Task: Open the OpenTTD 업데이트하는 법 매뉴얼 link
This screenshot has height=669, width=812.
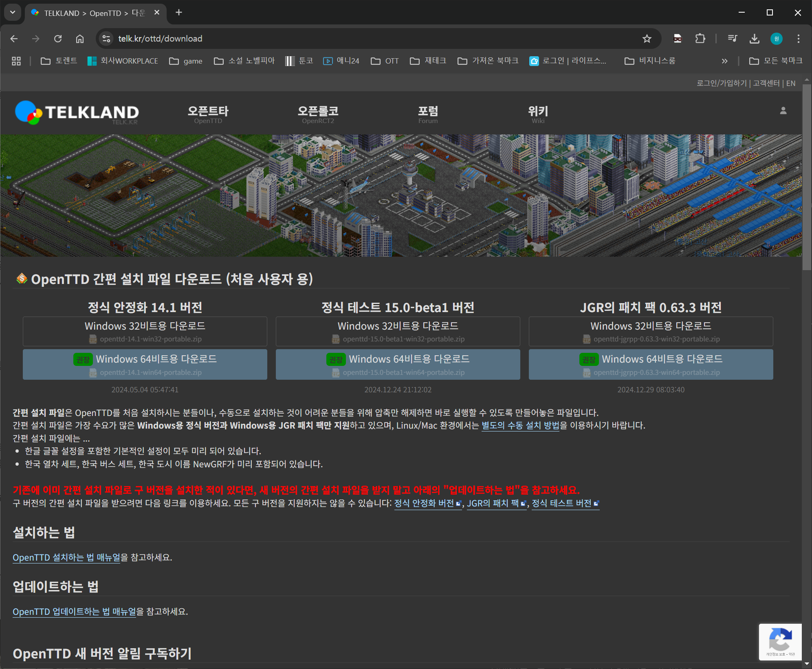Action: 74,612
